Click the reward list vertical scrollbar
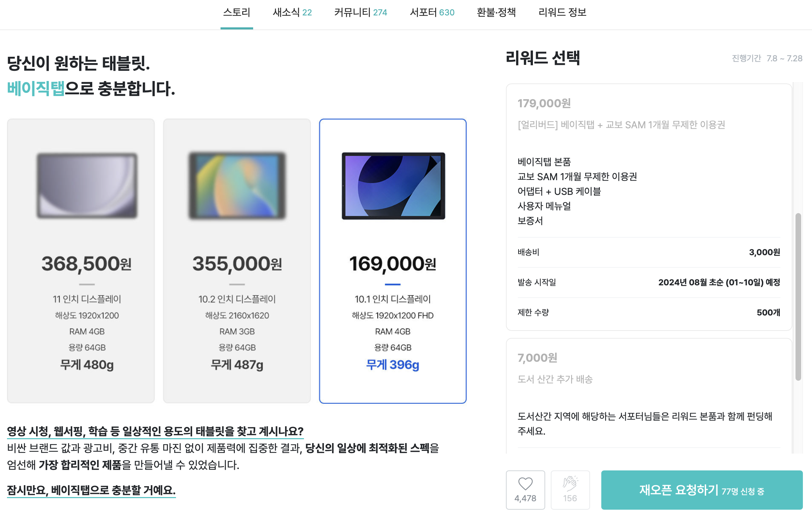The height and width of the screenshot is (523, 812). 798,297
